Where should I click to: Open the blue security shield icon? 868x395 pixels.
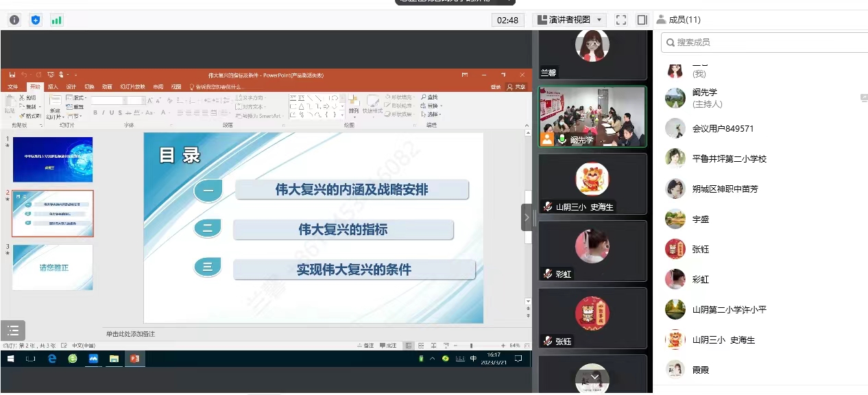pos(36,20)
